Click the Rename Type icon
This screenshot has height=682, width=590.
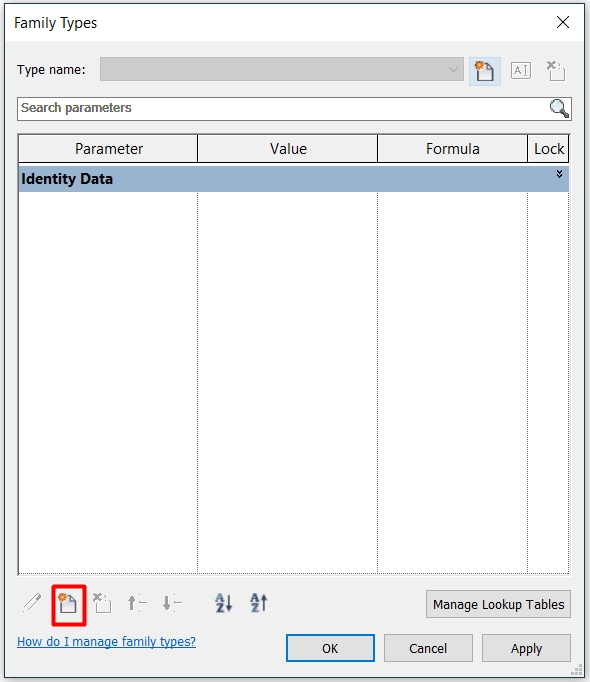coord(521,70)
